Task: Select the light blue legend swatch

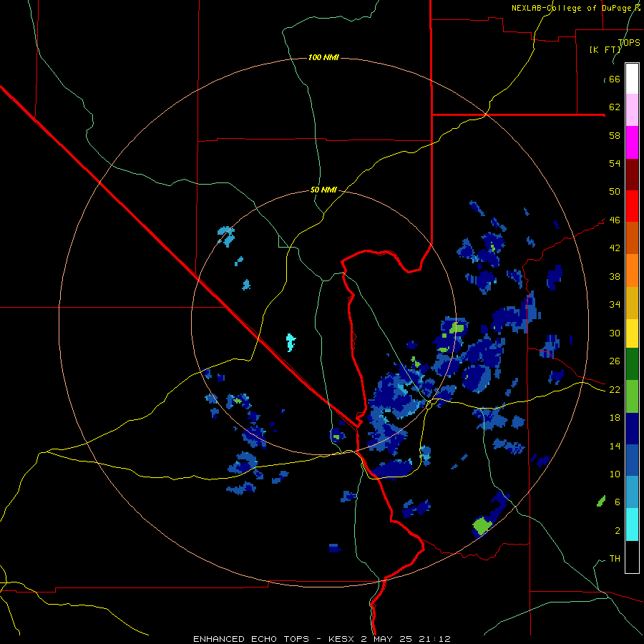Action: [632, 492]
